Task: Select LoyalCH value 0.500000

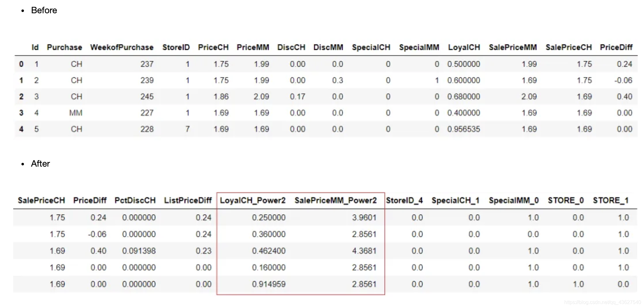Action: [464, 64]
